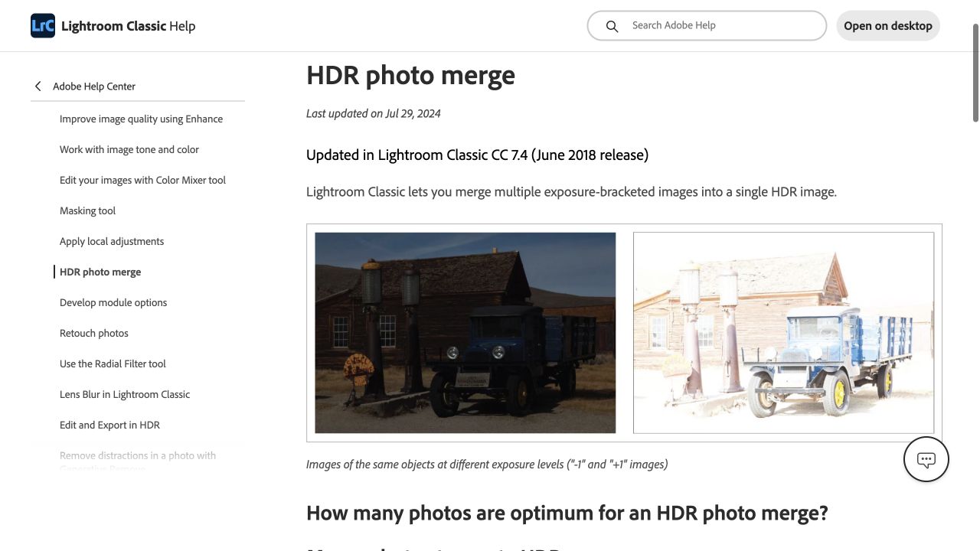The height and width of the screenshot is (551, 980).
Task: Click the search magnifier icon
Action: [612, 26]
